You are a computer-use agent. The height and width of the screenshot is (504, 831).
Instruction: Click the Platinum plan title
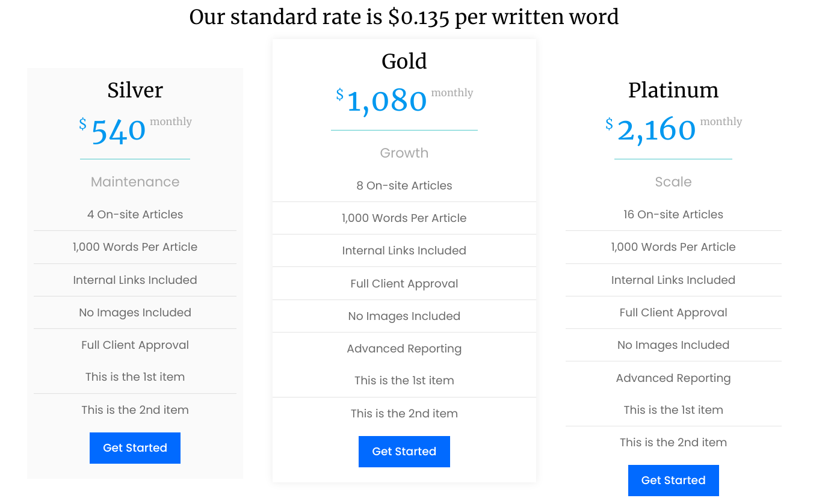[673, 90]
